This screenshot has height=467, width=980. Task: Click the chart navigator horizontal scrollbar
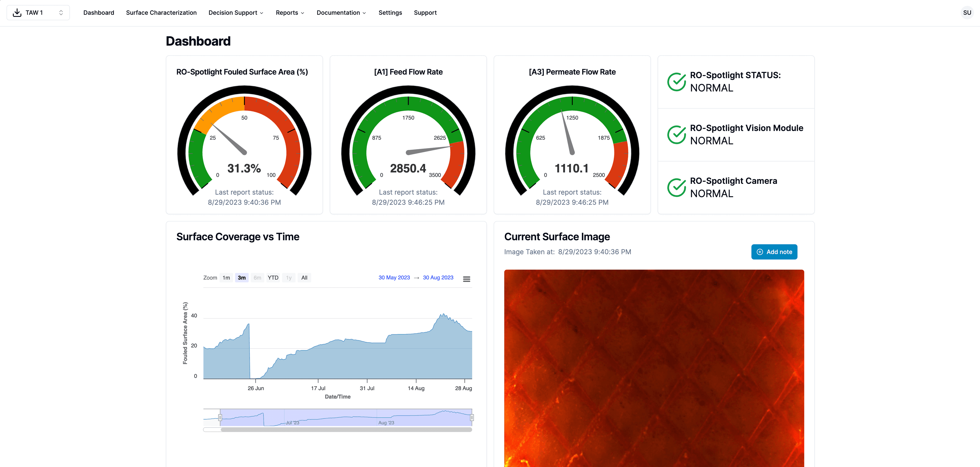click(346, 430)
